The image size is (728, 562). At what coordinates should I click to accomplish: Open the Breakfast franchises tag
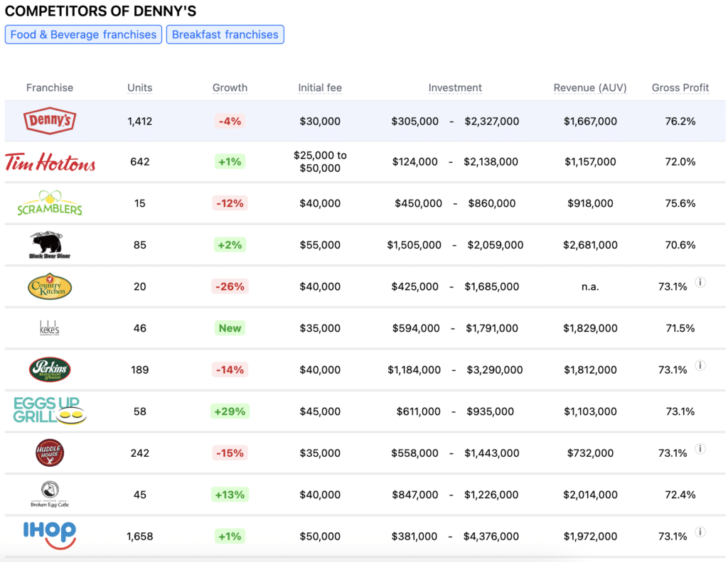(225, 35)
